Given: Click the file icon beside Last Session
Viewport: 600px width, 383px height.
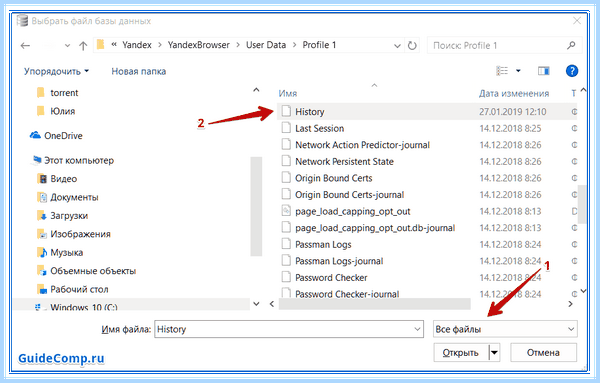Looking at the screenshot, I should click(286, 128).
